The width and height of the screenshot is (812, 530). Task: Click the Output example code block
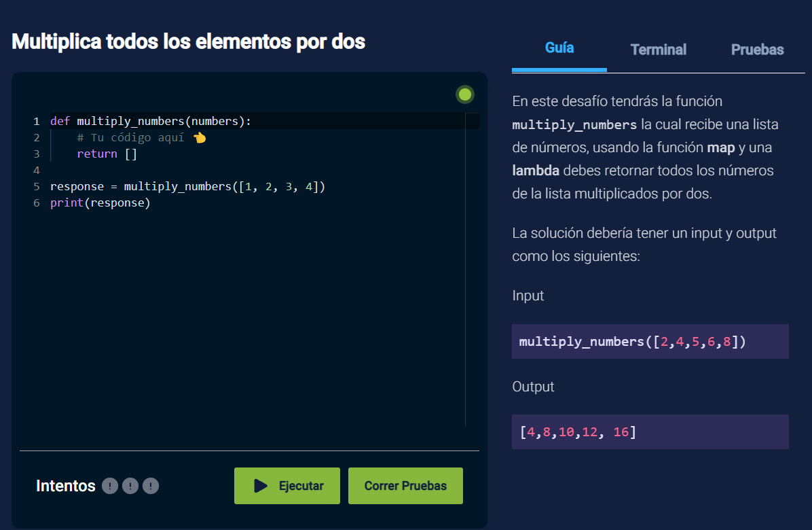(650, 431)
